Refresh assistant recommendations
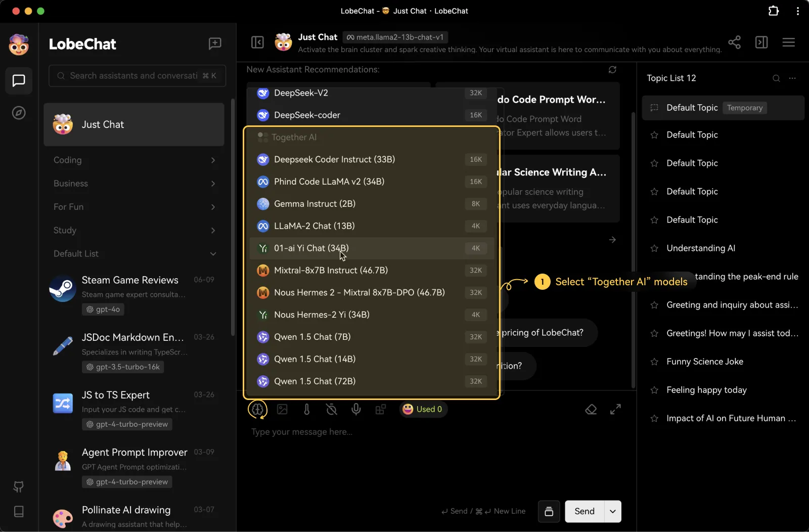This screenshot has width=809, height=532. (612, 70)
